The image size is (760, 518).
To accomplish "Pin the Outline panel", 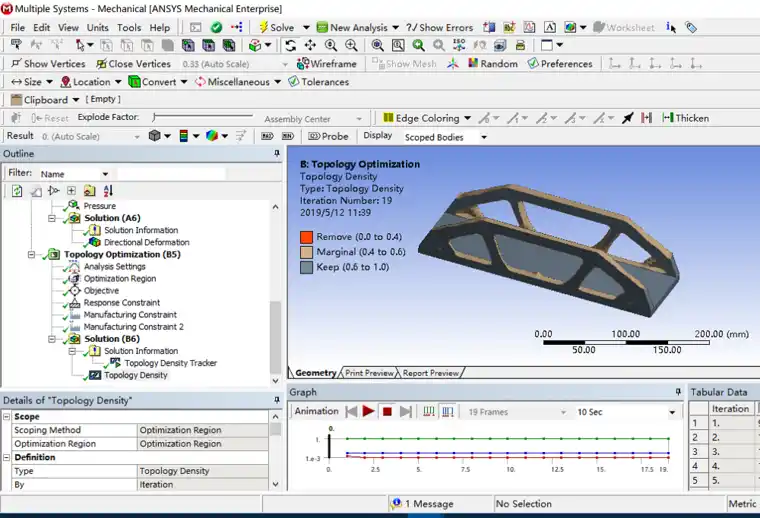I will [x=277, y=154].
